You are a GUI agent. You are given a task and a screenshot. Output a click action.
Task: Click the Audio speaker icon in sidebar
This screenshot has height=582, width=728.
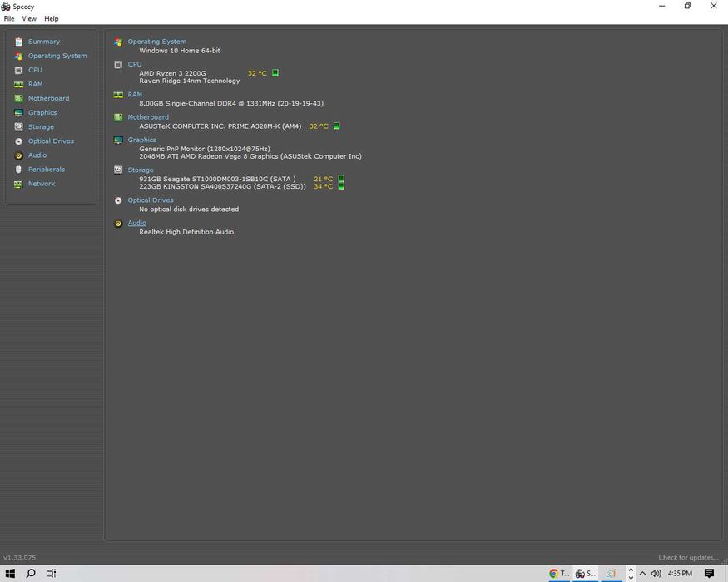(x=18, y=155)
